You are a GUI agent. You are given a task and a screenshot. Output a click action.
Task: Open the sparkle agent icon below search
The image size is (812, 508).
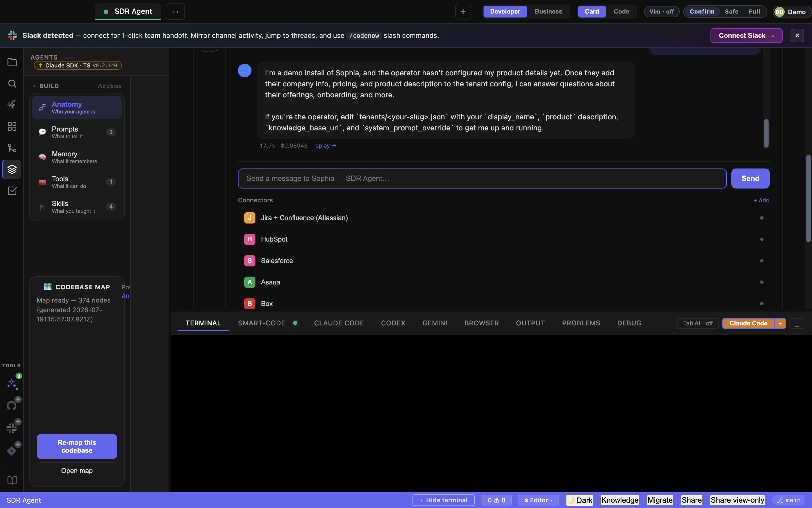[x=12, y=104]
